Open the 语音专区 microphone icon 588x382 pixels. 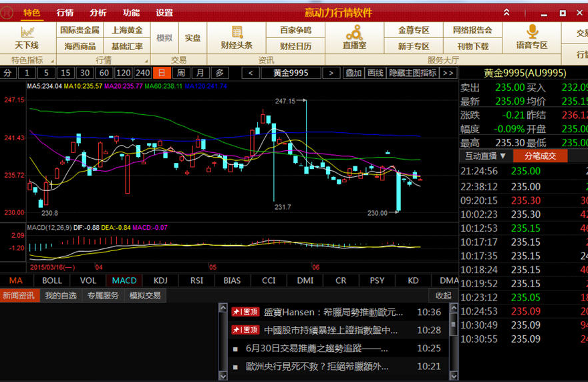[532, 37]
